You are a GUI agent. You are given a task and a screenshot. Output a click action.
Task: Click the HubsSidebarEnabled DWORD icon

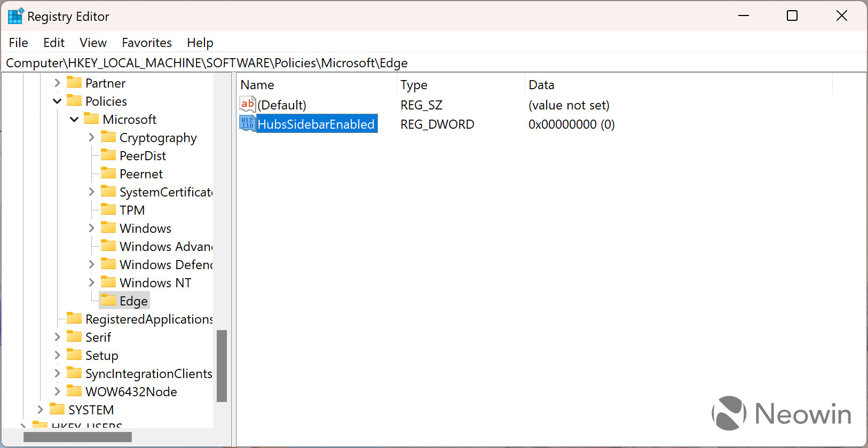coord(248,123)
